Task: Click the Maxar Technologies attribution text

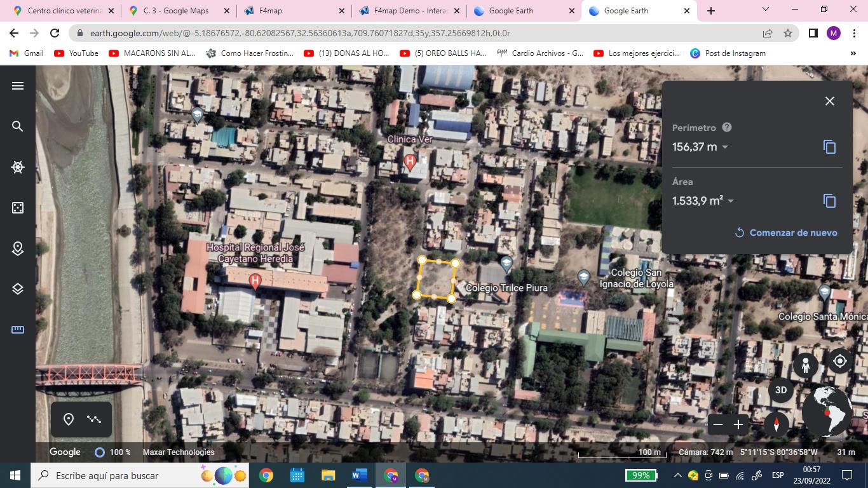Action: (179, 452)
